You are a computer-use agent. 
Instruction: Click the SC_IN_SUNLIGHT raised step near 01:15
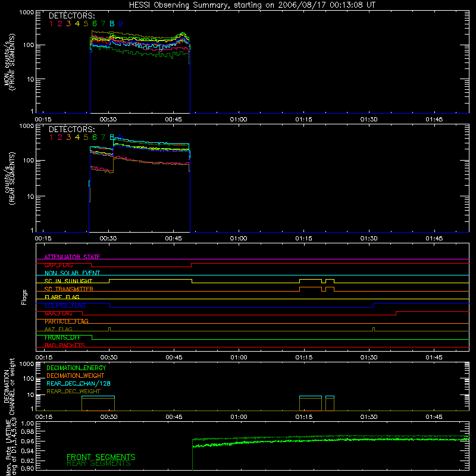(x=311, y=280)
